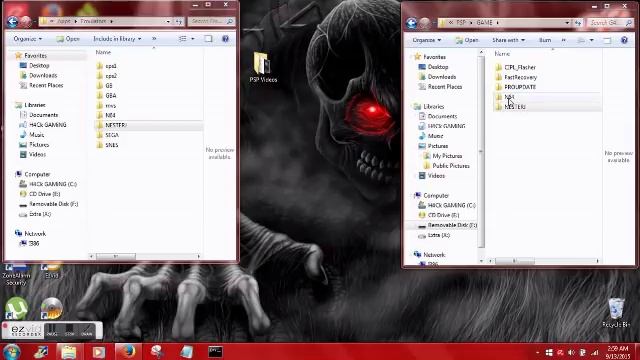Open the Recycle Bin on the desktop
This screenshot has width=640, height=360.
coord(616,313)
